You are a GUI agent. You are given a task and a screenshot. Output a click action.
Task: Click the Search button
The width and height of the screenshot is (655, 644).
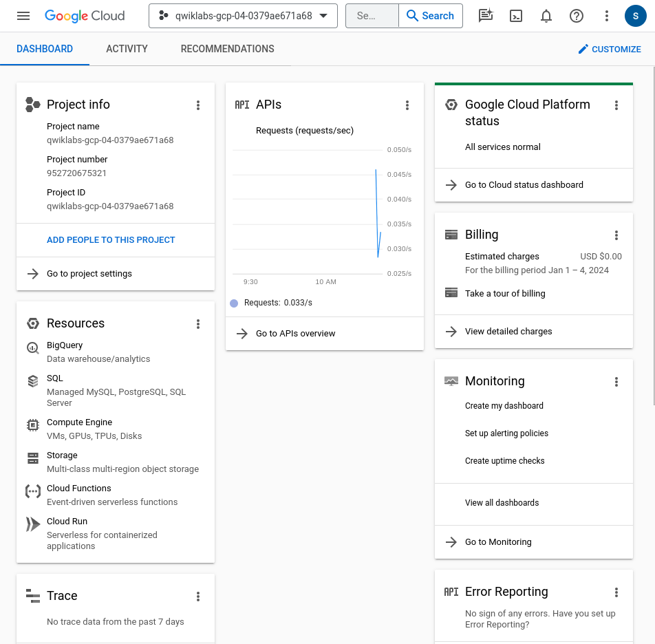431,16
